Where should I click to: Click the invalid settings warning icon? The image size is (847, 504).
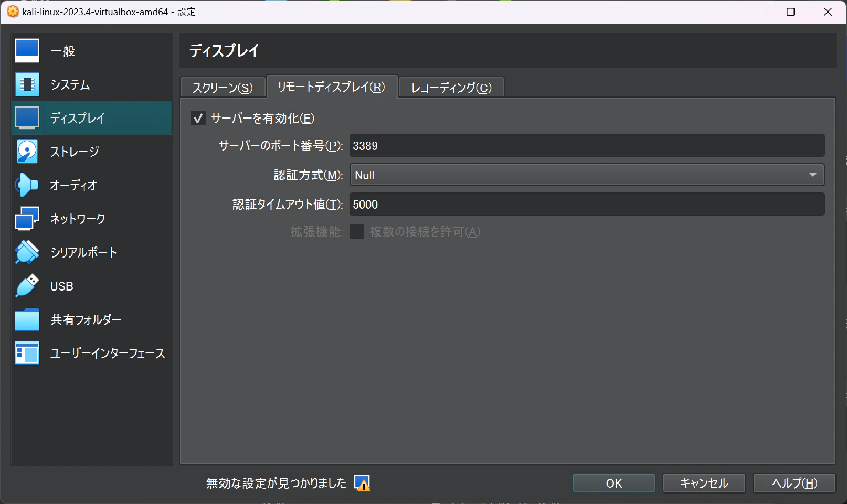(x=362, y=483)
